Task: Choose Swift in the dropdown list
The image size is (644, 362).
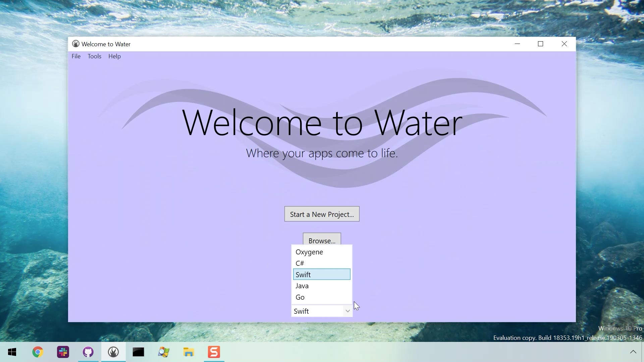Action: pyautogui.click(x=322, y=275)
